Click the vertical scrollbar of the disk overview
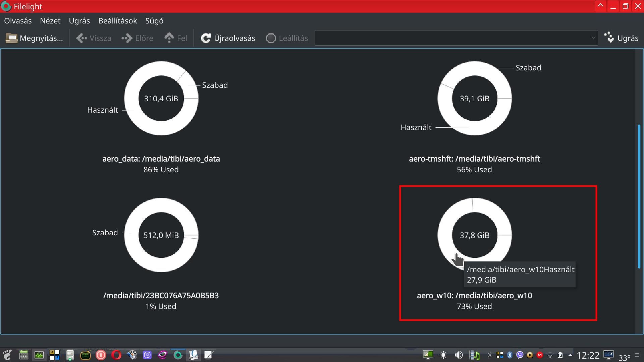The height and width of the screenshot is (362, 644). pyautogui.click(x=639, y=196)
